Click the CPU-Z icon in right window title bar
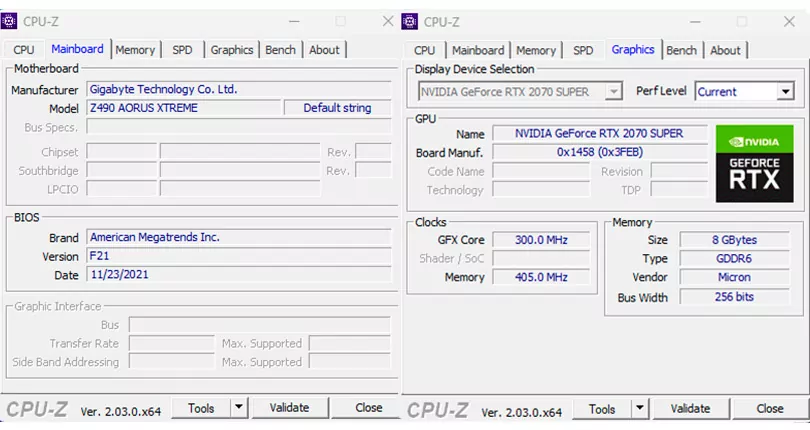 [411, 21]
